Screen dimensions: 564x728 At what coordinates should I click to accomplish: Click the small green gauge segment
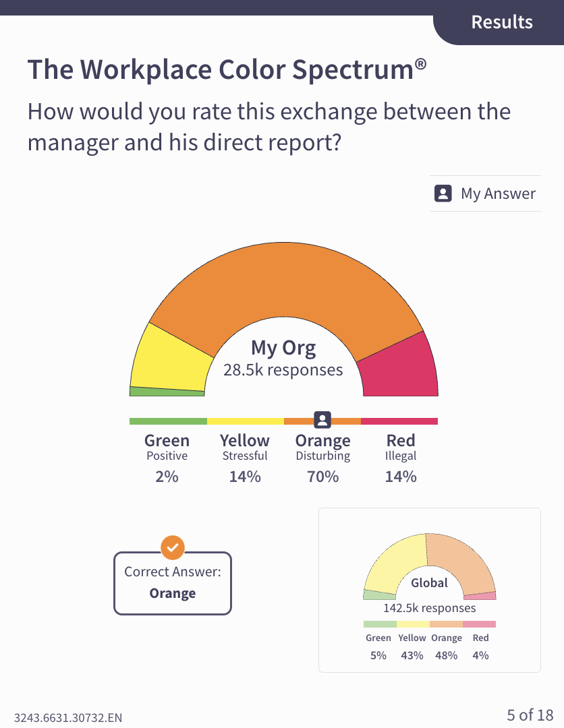click(166, 392)
